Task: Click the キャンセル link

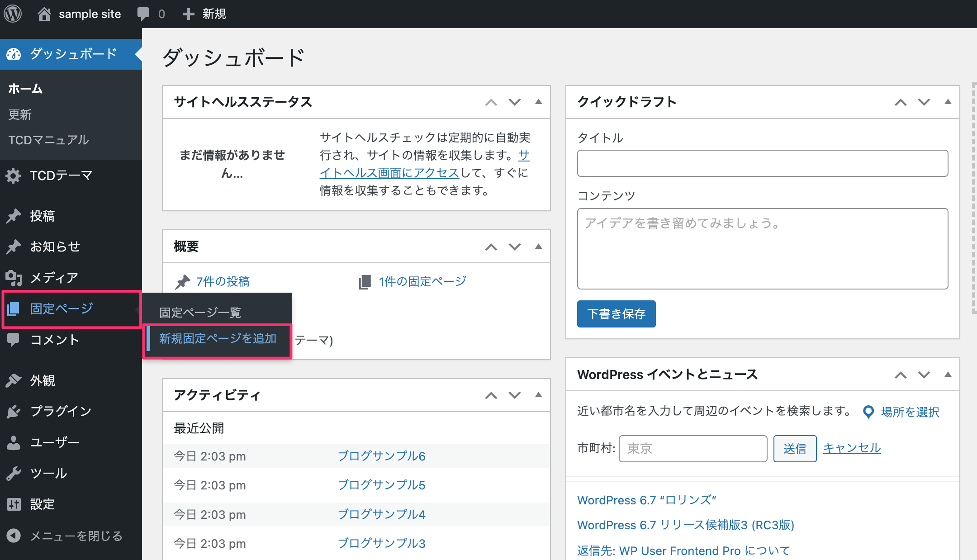Action: [x=852, y=448]
